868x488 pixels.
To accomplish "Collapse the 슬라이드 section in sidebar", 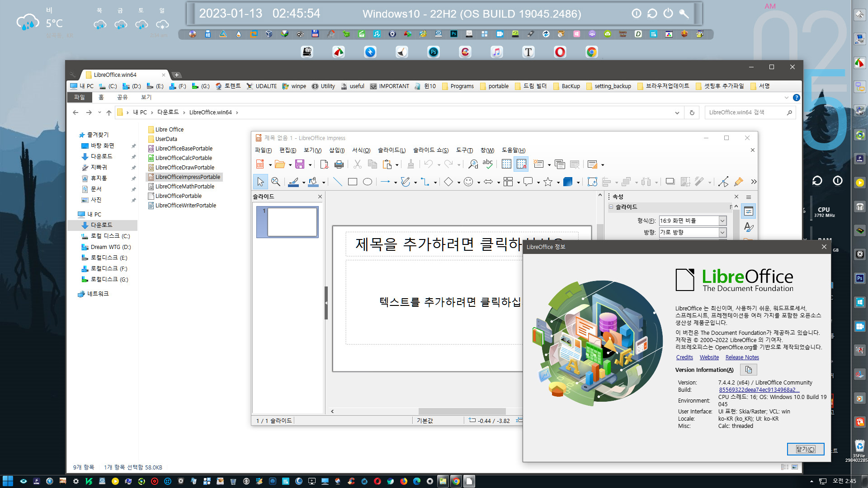I will point(611,207).
